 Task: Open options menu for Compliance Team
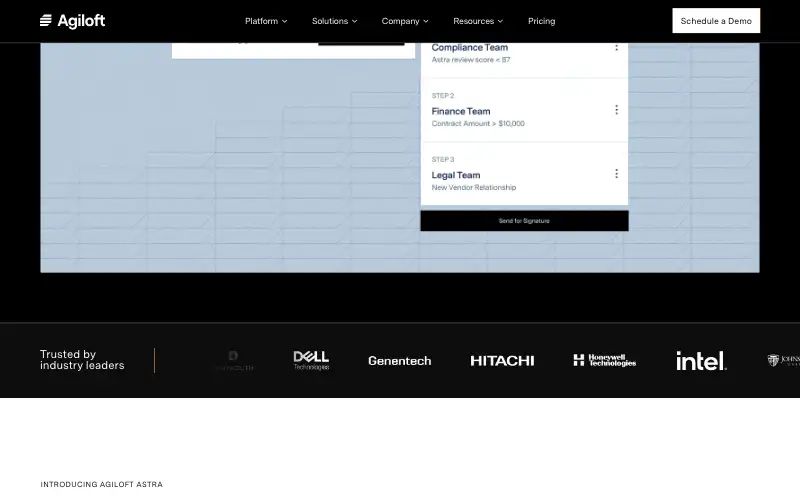point(616,47)
